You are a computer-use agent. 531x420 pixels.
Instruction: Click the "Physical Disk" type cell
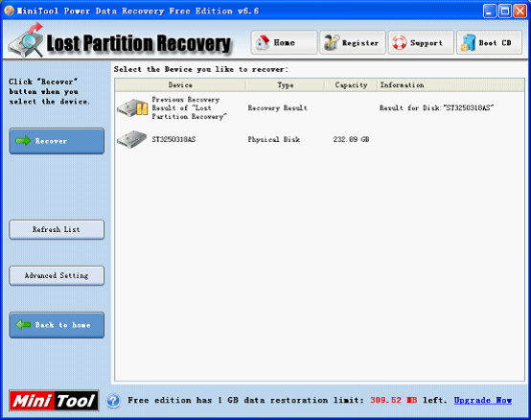click(273, 139)
